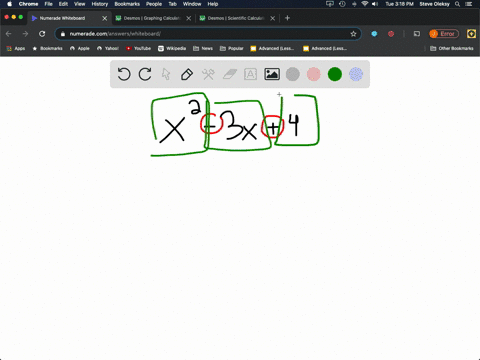
Task: Pick the gray pen color
Action: [293, 74]
